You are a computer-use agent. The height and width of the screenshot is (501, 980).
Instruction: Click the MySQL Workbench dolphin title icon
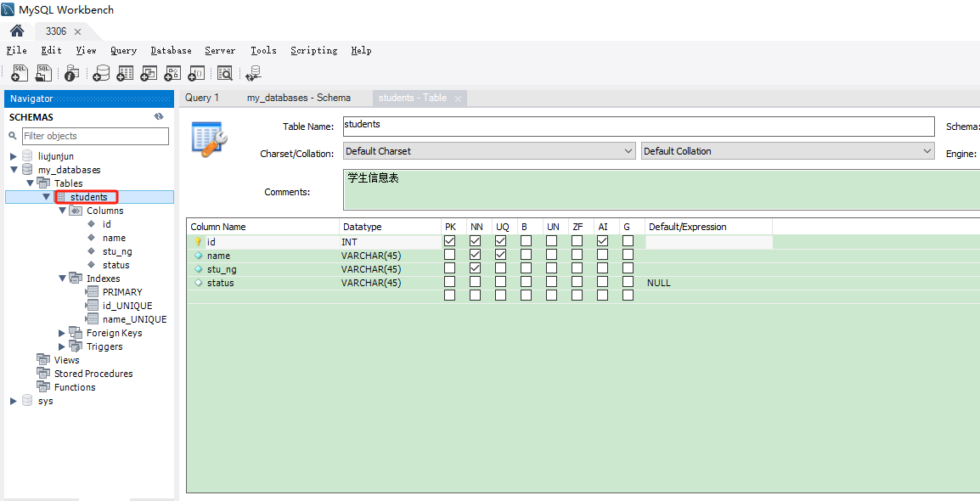pyautogui.click(x=8, y=9)
